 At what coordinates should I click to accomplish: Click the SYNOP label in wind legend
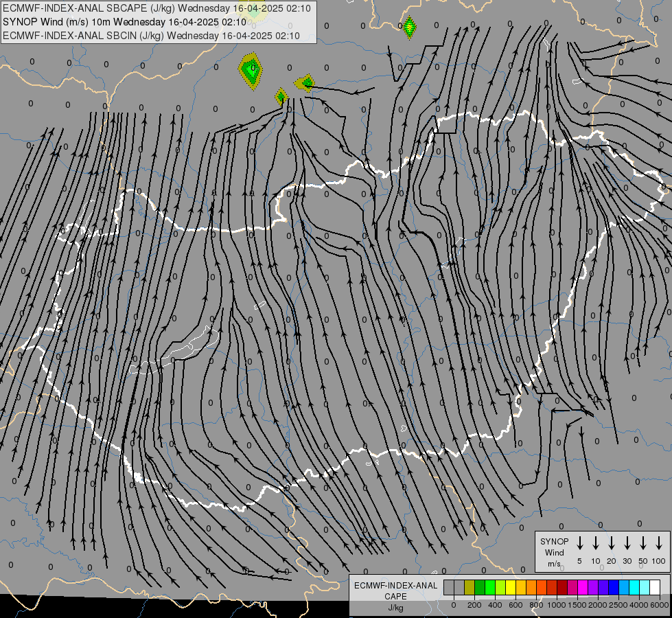554,542
